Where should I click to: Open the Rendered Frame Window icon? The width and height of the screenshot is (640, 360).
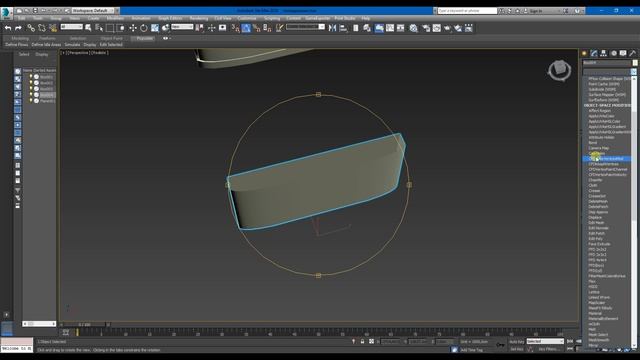coord(437,28)
